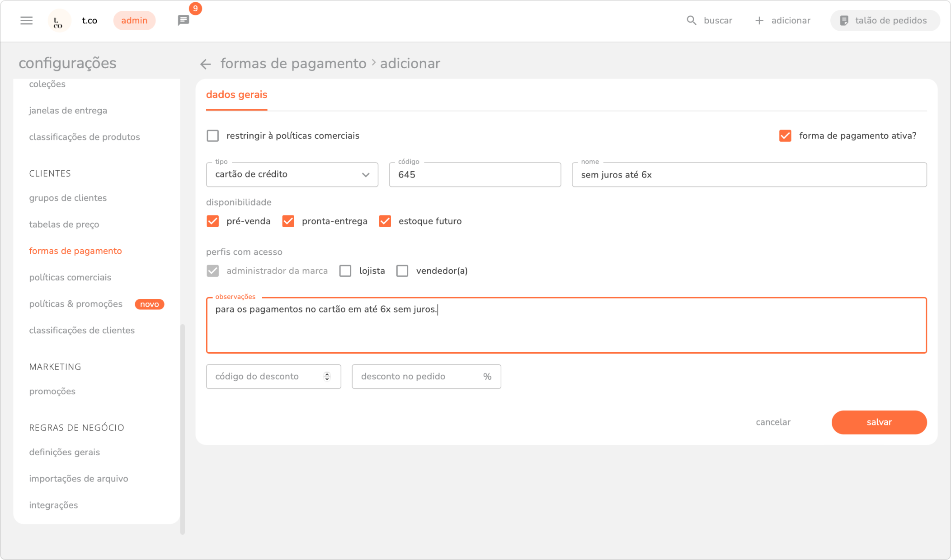The image size is (951, 560).
Task: Click into the nome input field
Action: coord(749,175)
